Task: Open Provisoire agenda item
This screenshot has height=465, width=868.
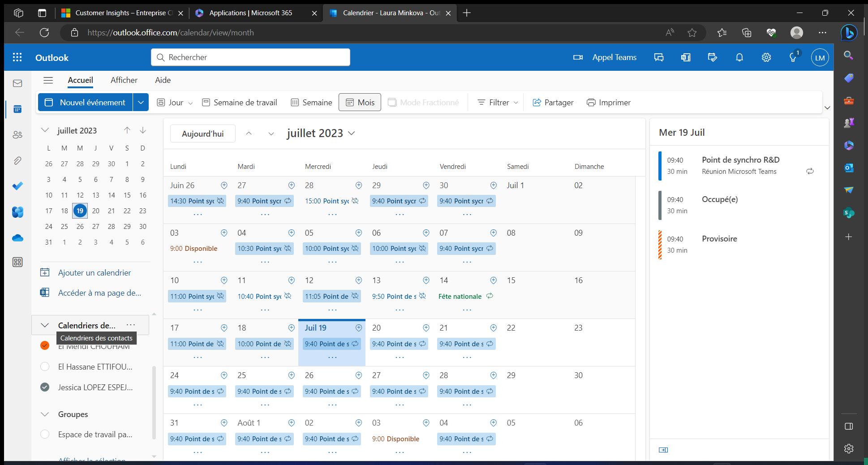Action: click(739, 244)
